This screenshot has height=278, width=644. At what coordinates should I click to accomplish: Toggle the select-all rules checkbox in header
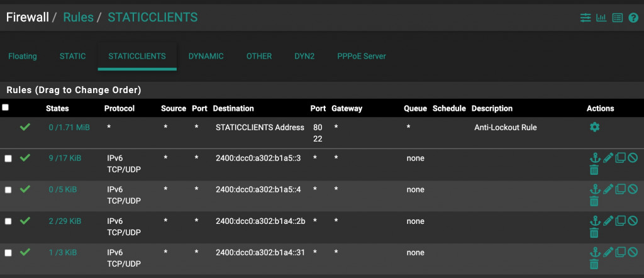tap(6, 108)
